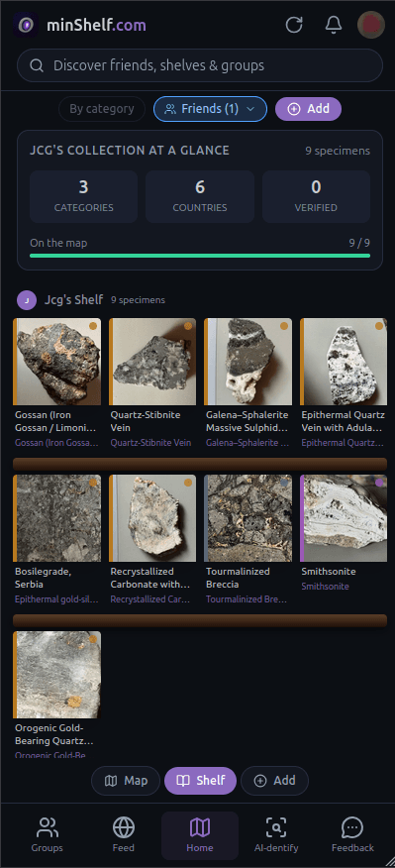395x868 pixels.
Task: Open the 3 Categories stat card
Action: [83, 196]
